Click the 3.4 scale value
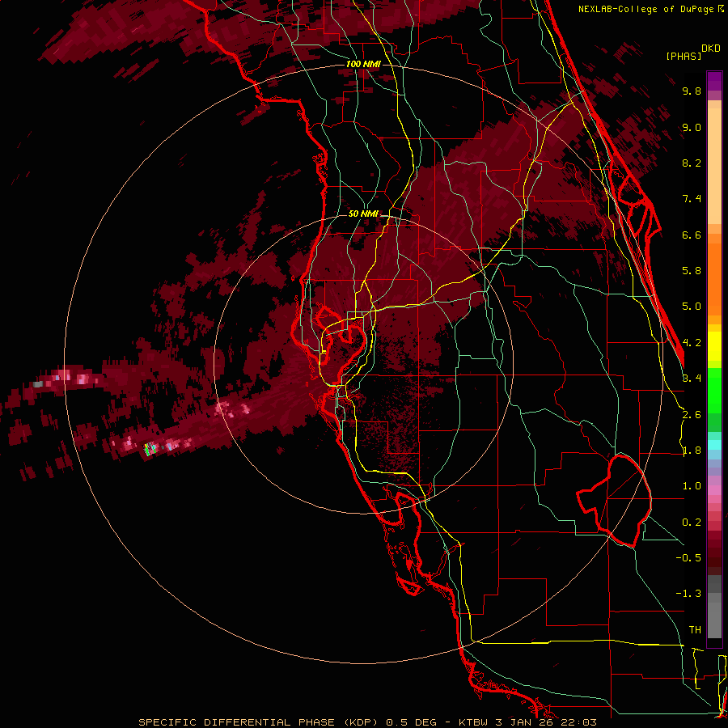728x728 pixels. pos(692,379)
